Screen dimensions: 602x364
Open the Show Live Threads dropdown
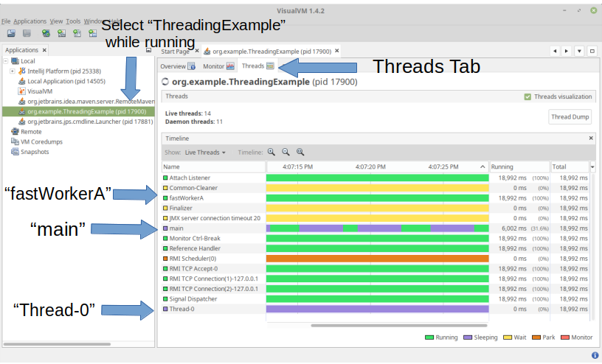tap(205, 153)
